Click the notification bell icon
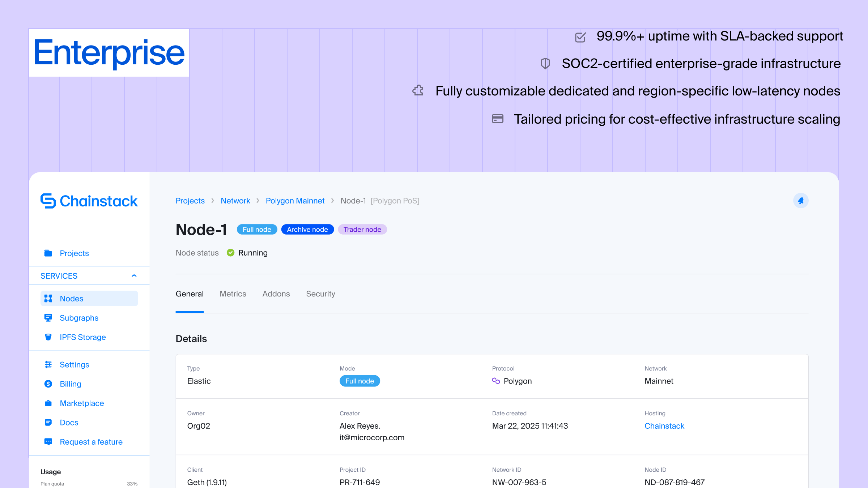 [x=800, y=201]
